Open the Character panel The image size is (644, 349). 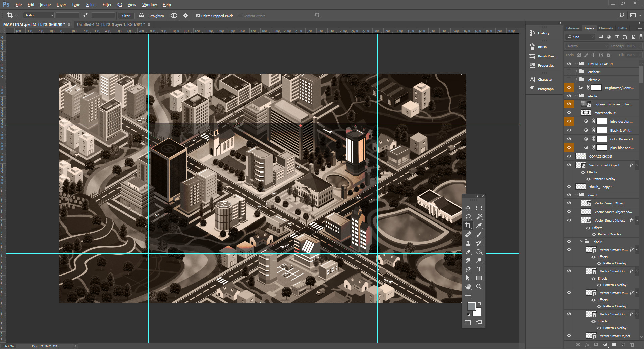[x=544, y=79]
